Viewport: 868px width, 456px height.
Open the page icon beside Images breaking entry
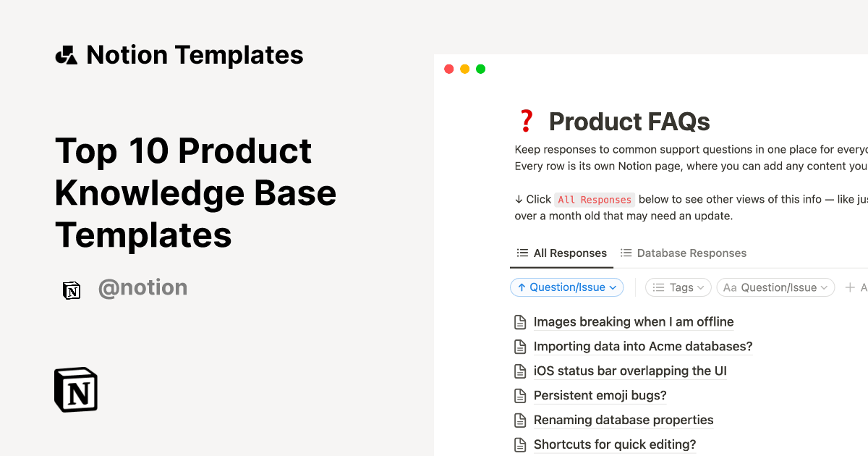point(521,321)
